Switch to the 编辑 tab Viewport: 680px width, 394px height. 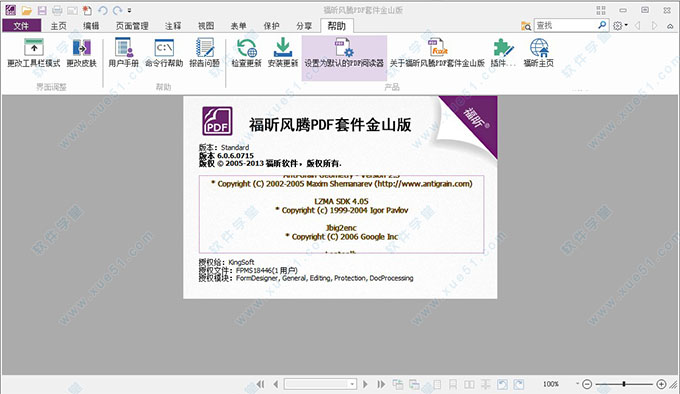click(91, 26)
